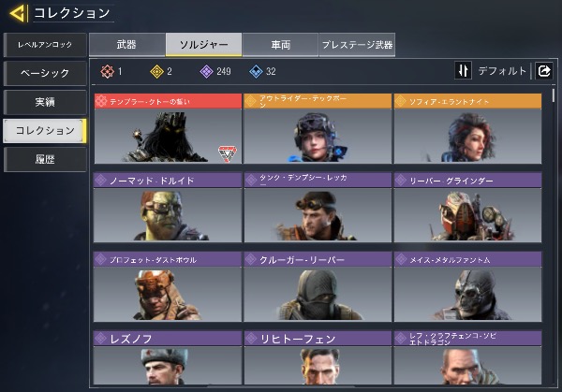Switch to the 車両 tab

[280, 45]
